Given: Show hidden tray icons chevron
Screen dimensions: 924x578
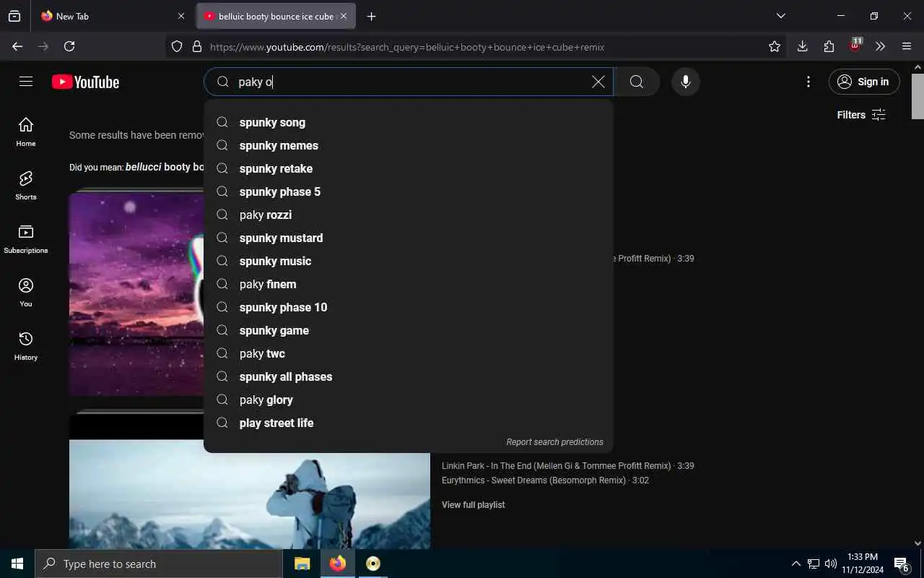Looking at the screenshot, I should point(796,564).
